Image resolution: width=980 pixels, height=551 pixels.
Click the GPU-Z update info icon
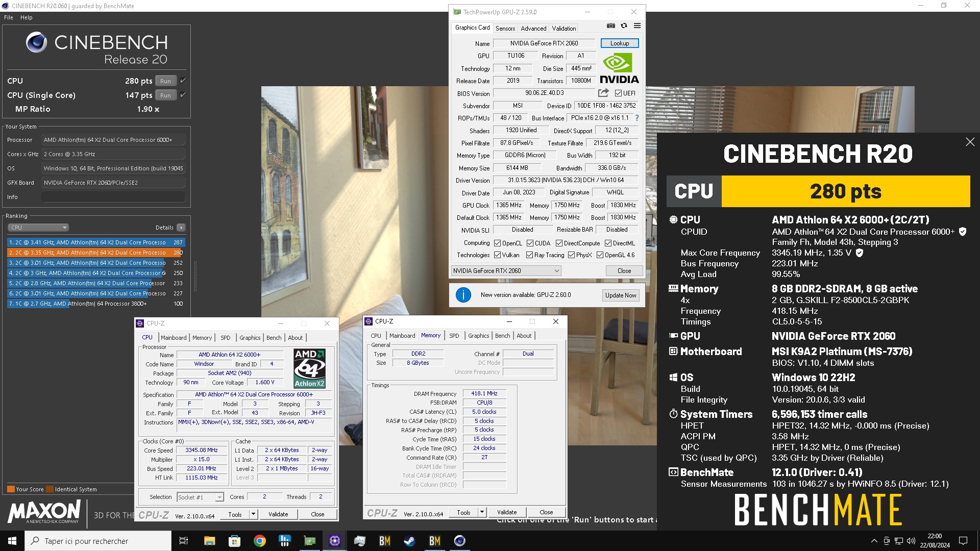click(463, 295)
